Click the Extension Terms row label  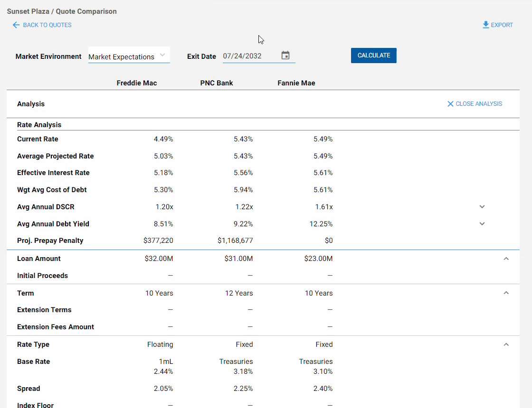45,310
